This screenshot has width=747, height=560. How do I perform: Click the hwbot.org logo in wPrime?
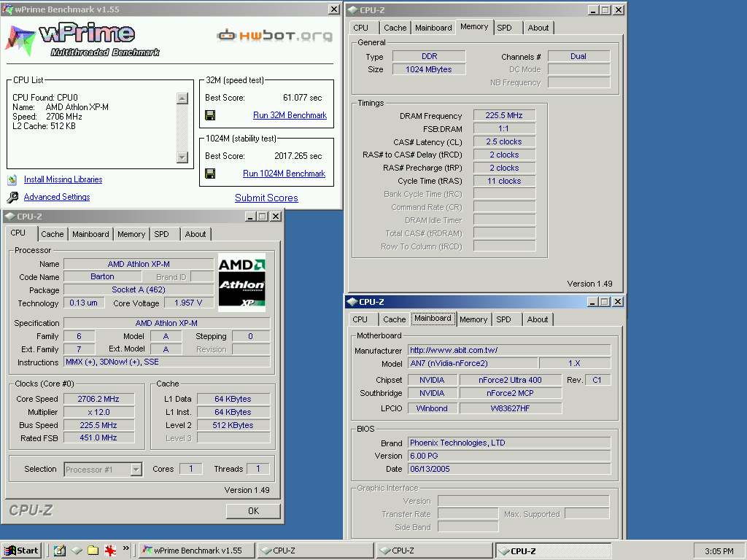(275, 35)
